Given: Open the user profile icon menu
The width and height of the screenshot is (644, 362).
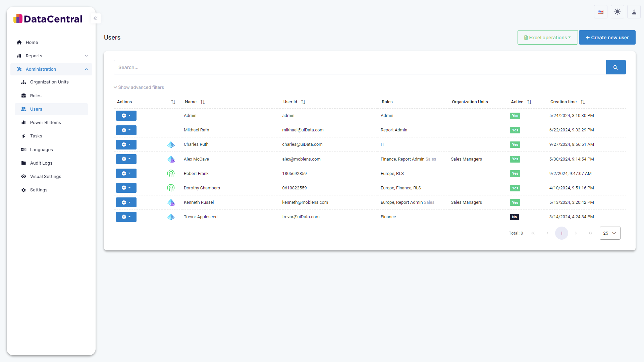Looking at the screenshot, I should point(634,12).
